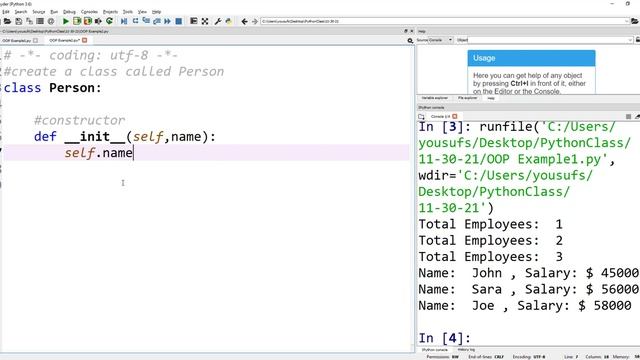This screenshot has width=640, height=360.
Task: Place cursor on the self.name line
Action: pos(206,153)
